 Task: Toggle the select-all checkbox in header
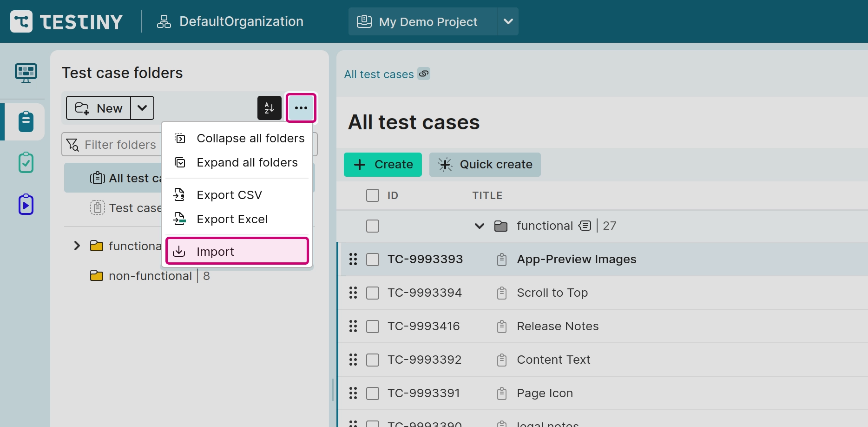[x=373, y=195]
